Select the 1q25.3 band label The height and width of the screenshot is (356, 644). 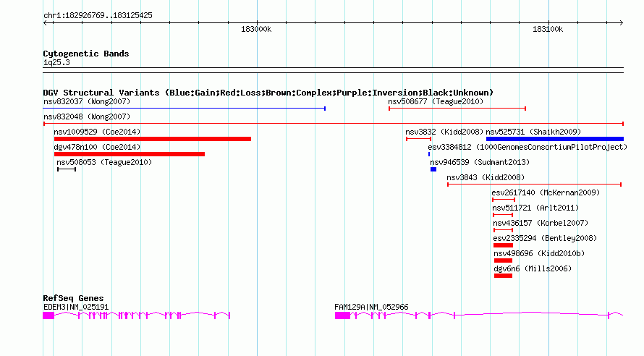(56, 63)
